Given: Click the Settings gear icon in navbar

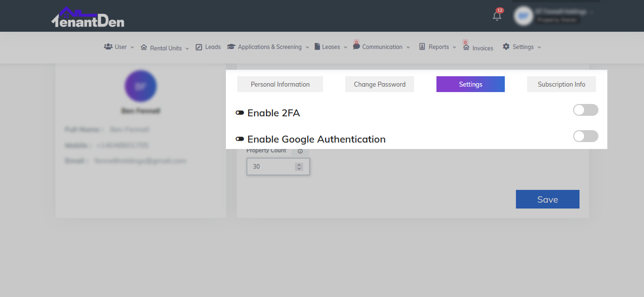Looking at the screenshot, I should pyautogui.click(x=506, y=47).
